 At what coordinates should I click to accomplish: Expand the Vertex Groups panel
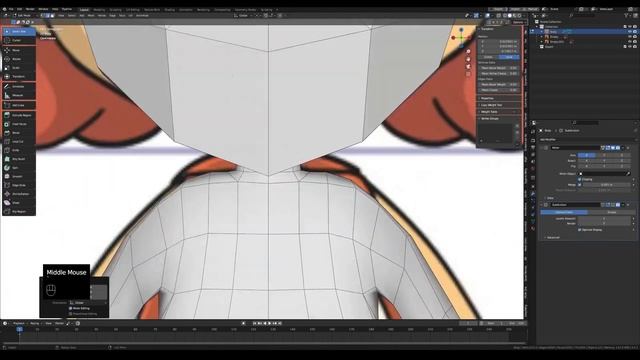pos(490,118)
